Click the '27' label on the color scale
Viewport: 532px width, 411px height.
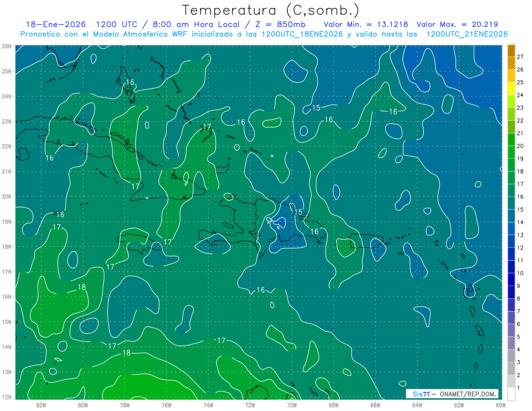click(x=520, y=57)
